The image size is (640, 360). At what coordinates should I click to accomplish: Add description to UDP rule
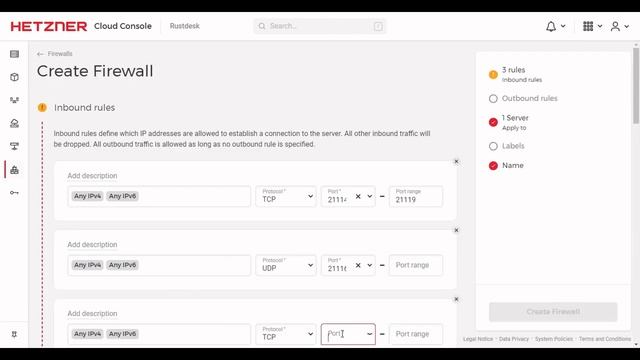click(92, 244)
